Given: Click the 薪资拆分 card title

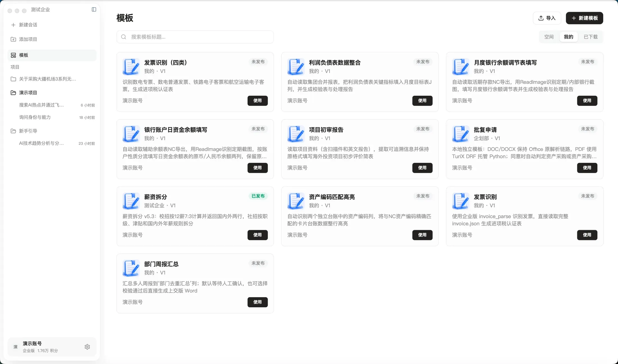Looking at the screenshot, I should pyautogui.click(x=156, y=197).
